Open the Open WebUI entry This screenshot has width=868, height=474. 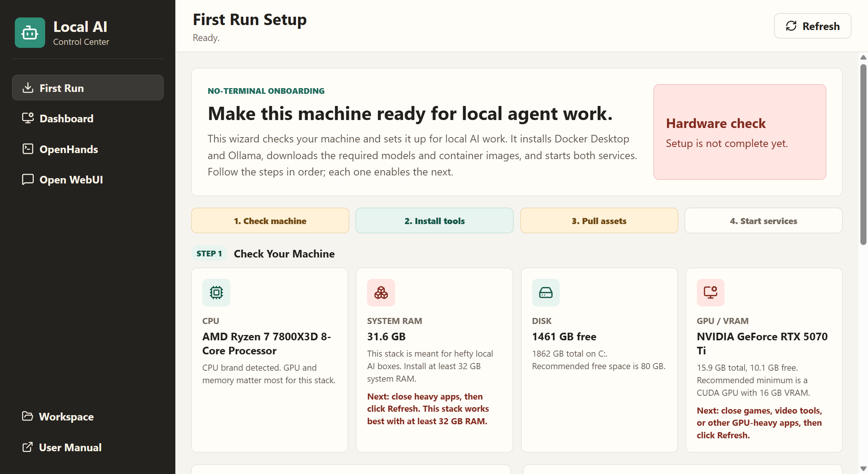click(x=88, y=180)
